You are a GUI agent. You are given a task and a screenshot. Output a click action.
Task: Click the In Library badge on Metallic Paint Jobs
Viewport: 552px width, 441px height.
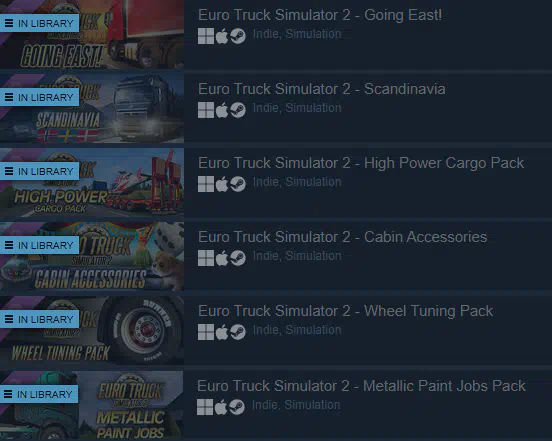click(39, 394)
